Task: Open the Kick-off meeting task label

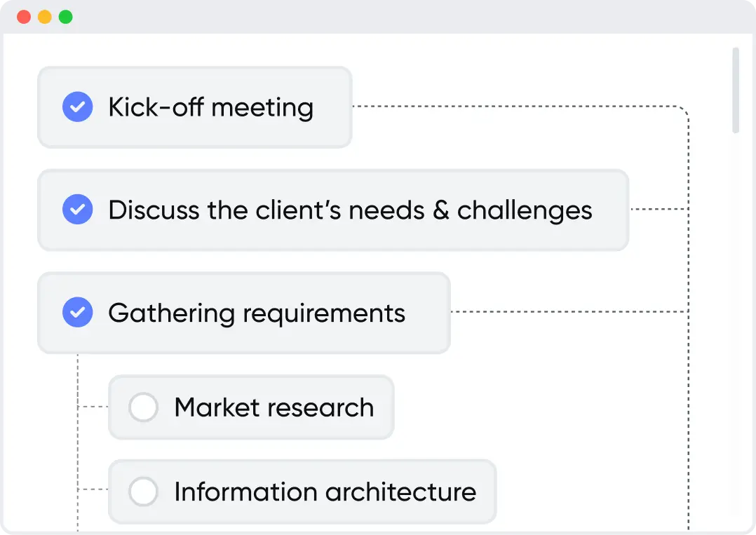Action: [x=210, y=107]
